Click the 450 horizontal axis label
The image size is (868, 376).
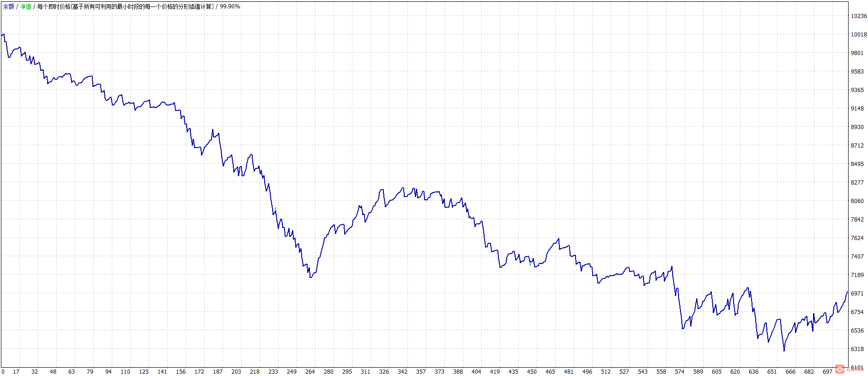point(532,372)
